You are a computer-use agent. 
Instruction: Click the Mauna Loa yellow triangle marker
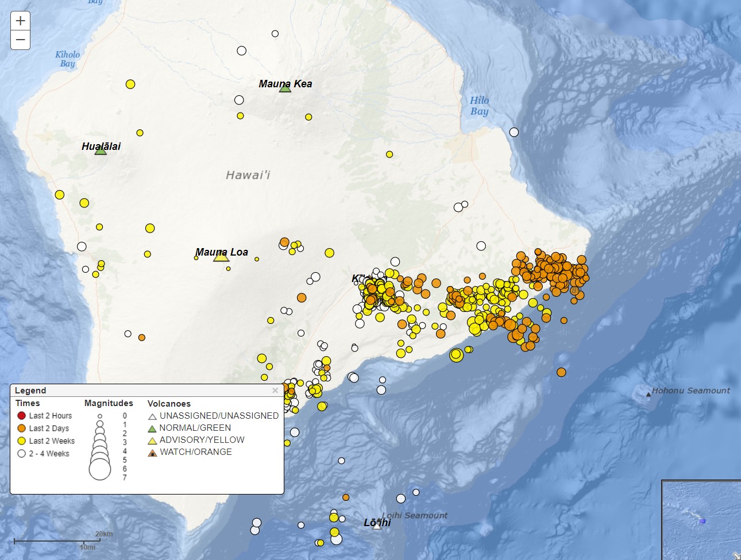pyautogui.click(x=221, y=256)
